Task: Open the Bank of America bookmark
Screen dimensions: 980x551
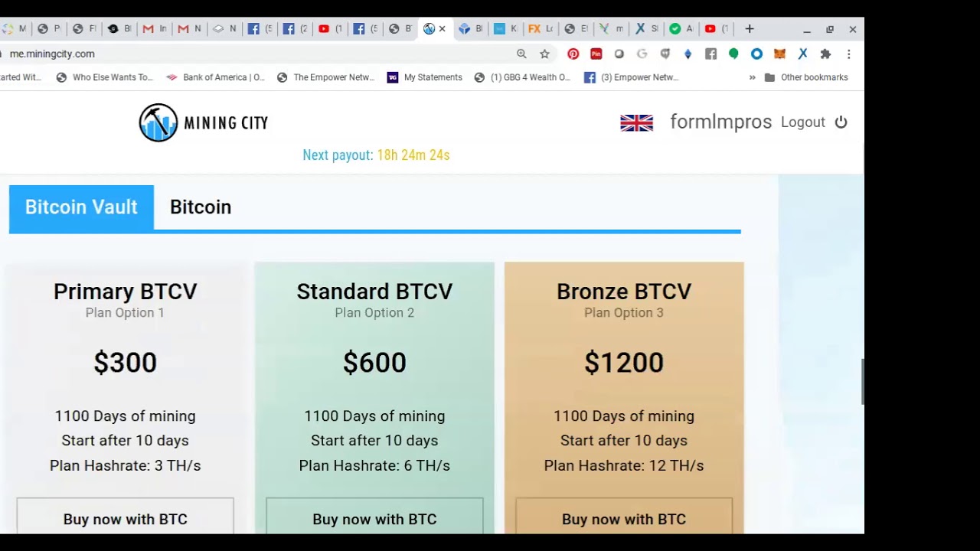Action: [216, 77]
